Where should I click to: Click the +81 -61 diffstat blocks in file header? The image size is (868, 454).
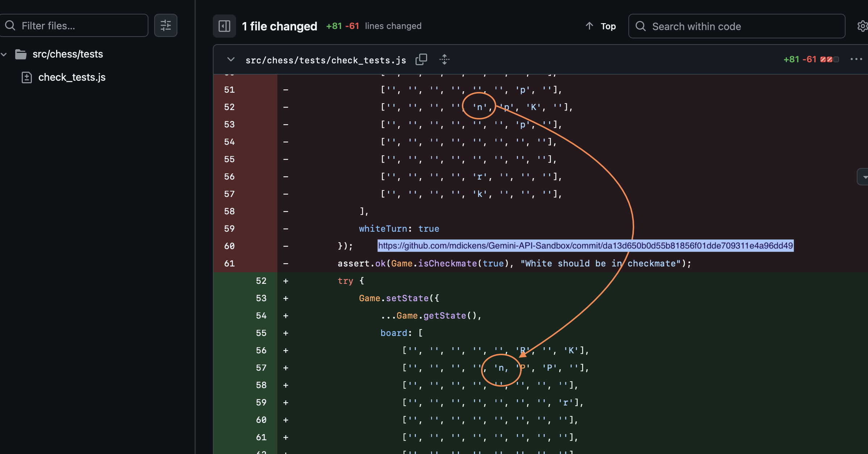tap(830, 59)
